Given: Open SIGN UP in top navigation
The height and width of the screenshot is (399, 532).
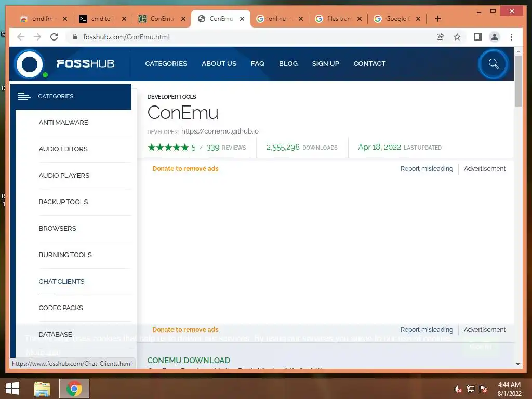Looking at the screenshot, I should pyautogui.click(x=325, y=64).
